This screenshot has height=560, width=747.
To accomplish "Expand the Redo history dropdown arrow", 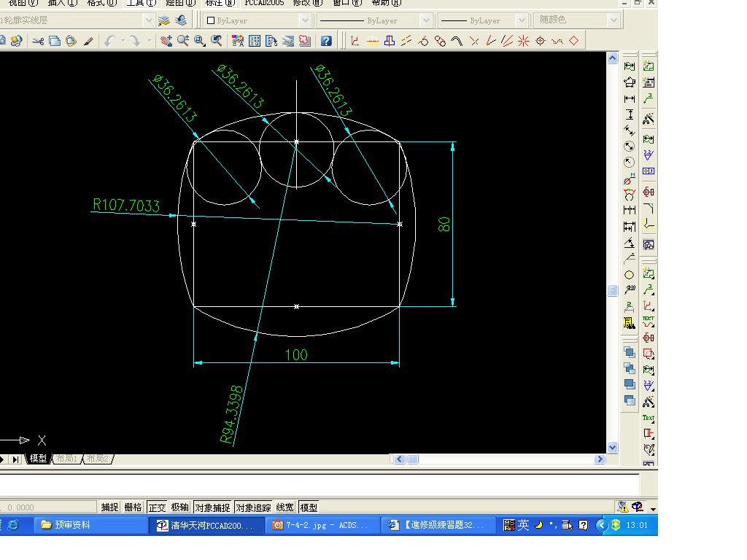I will click(x=149, y=42).
